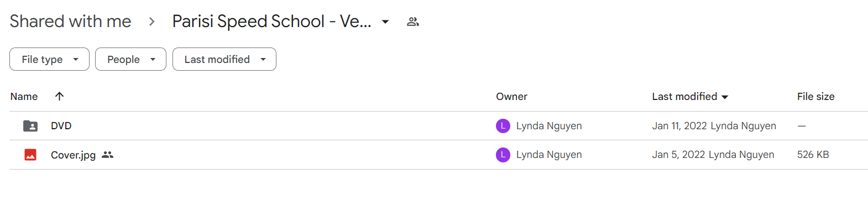
Task: Click Lynda Nguyen's avatar in the DVD row
Action: click(x=503, y=126)
